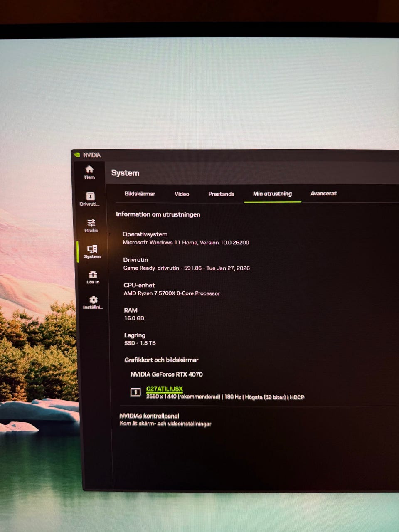399x532 pixels.
Task: Click the Lagring label
Action: coord(135,335)
